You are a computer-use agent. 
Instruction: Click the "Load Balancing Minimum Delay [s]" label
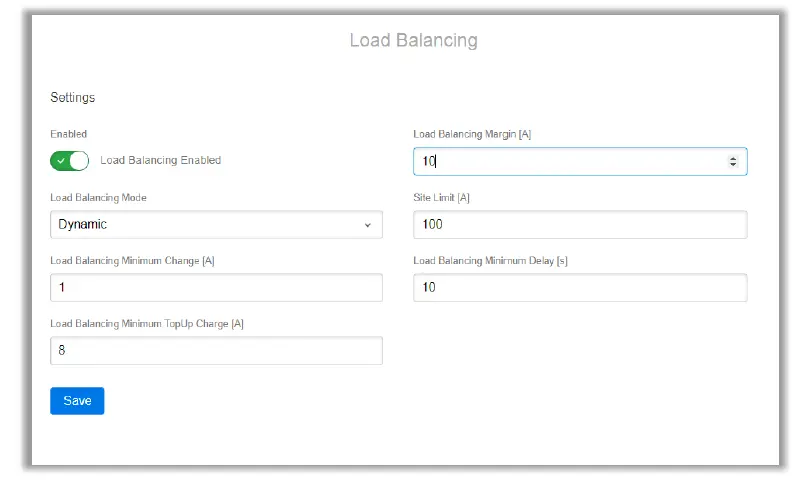pyautogui.click(x=490, y=261)
